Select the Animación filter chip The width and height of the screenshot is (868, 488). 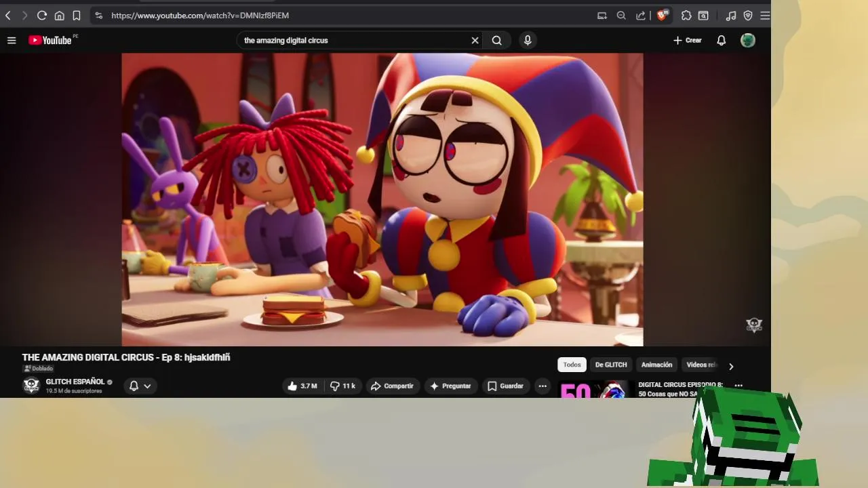[657, 365]
